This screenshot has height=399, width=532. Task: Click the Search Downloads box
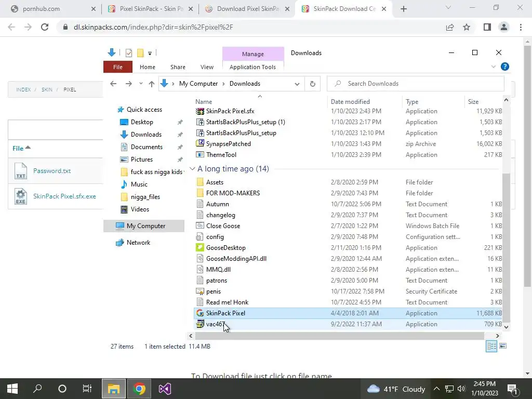(x=415, y=84)
